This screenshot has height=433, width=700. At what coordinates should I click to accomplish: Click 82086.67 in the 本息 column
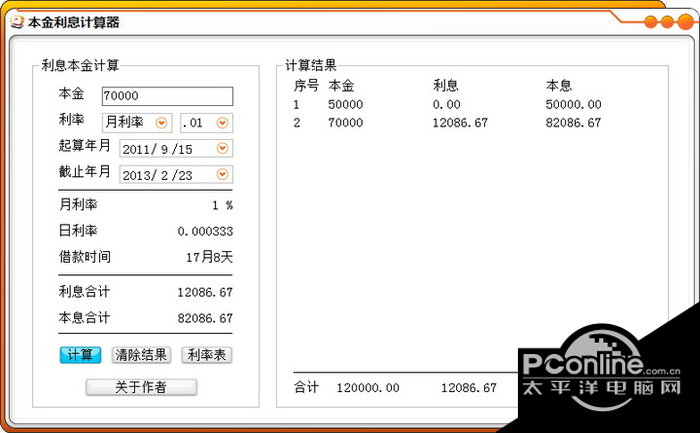click(x=573, y=123)
